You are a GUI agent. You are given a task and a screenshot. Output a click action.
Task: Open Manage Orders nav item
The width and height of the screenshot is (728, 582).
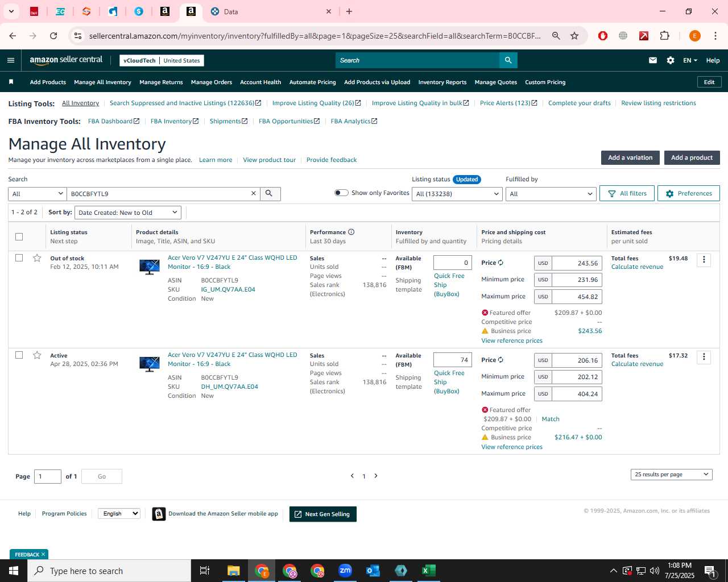[212, 82]
